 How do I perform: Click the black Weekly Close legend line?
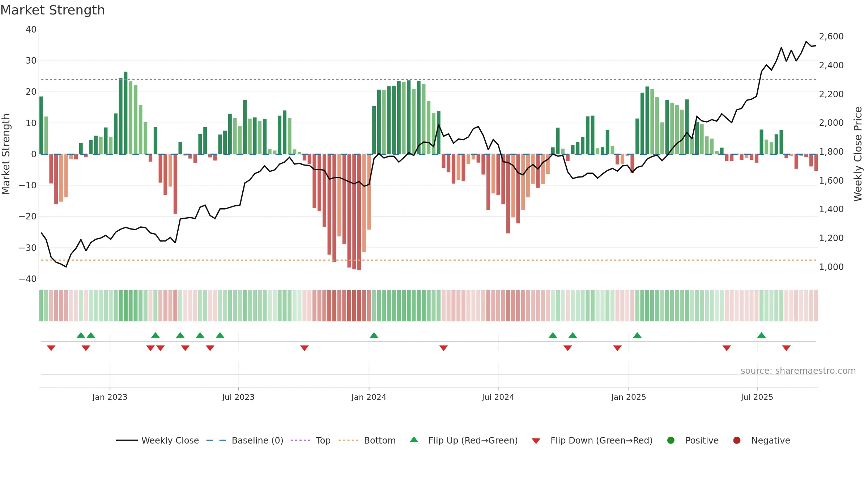[x=127, y=440]
